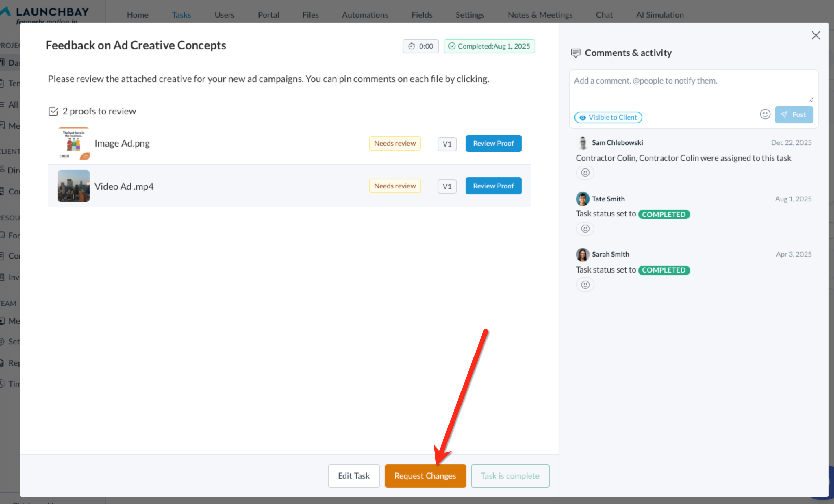Click the emoji picker in comment box
This screenshot has width=834, height=504.
765,114
